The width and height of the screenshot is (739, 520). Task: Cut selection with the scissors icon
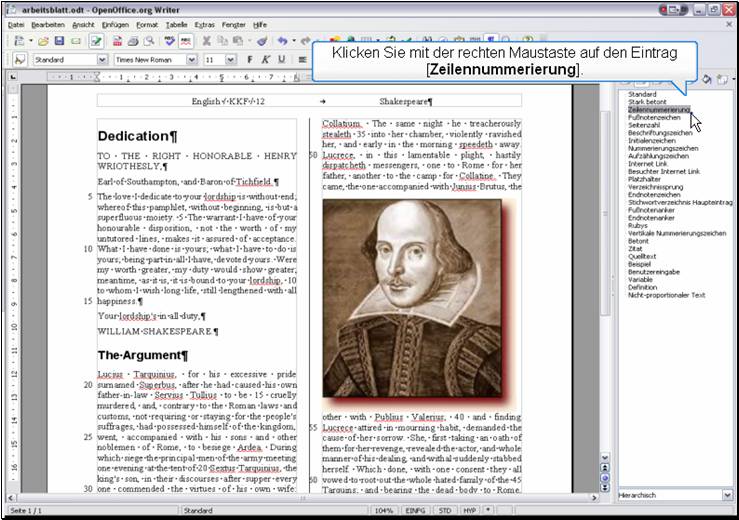pyautogui.click(x=207, y=41)
